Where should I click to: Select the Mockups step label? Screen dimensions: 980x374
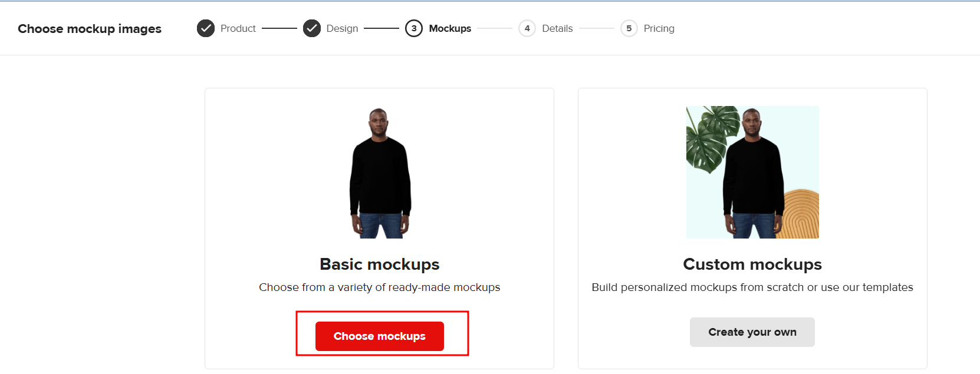450,28
